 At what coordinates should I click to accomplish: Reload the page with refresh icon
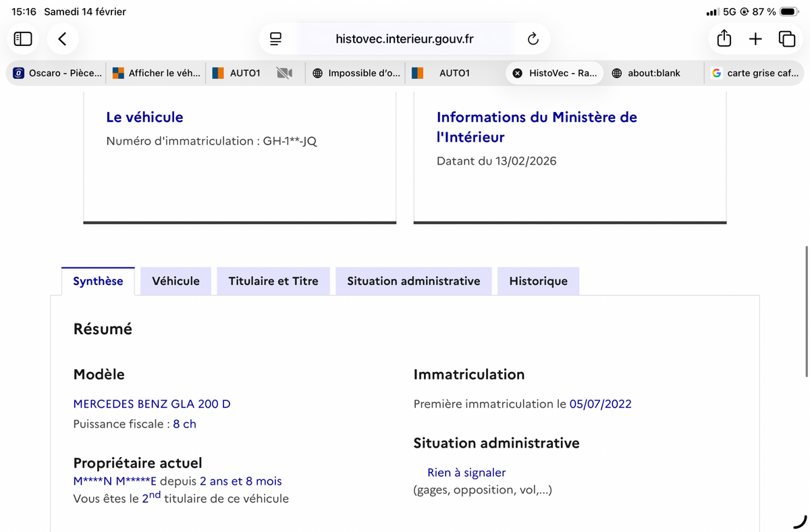533,39
